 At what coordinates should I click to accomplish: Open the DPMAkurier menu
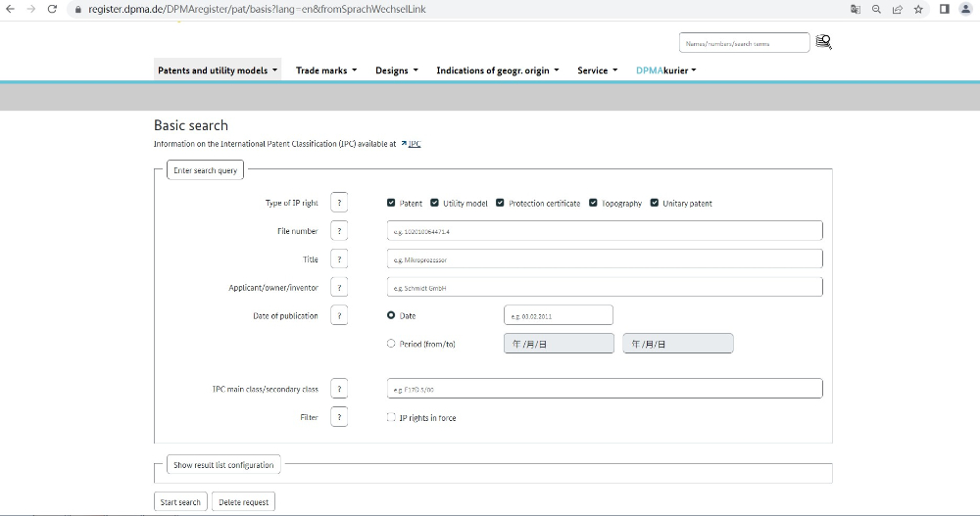665,70
